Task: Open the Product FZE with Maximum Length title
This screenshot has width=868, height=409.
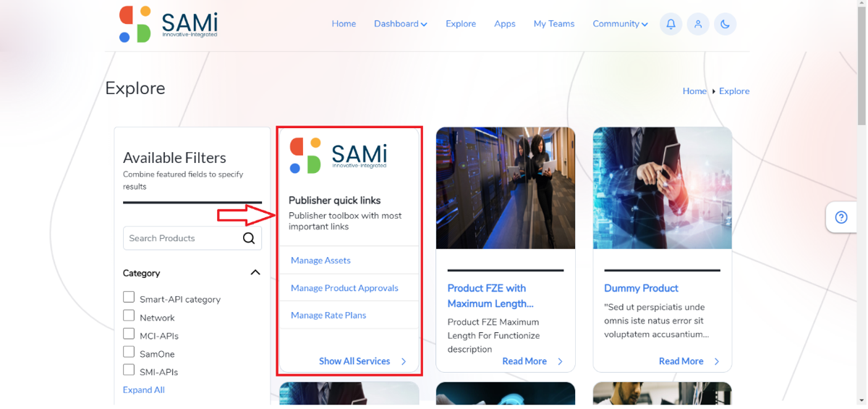Action: click(x=490, y=296)
